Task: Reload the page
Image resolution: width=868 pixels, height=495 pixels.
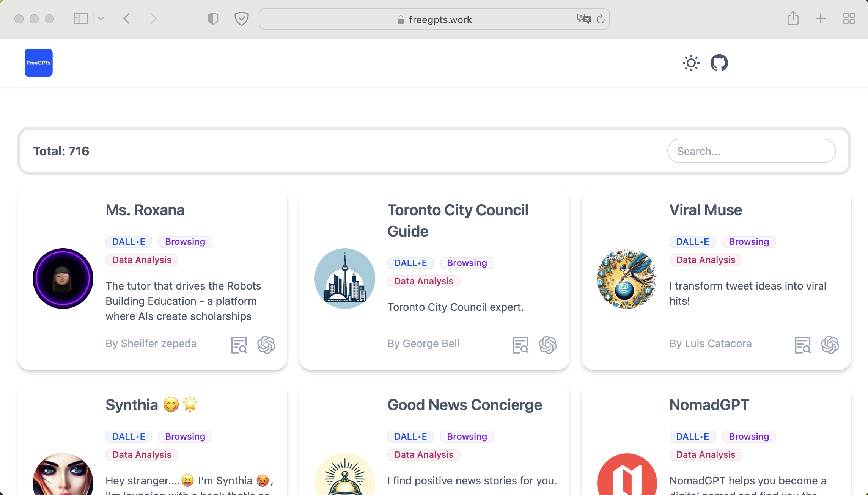Action: tap(601, 19)
